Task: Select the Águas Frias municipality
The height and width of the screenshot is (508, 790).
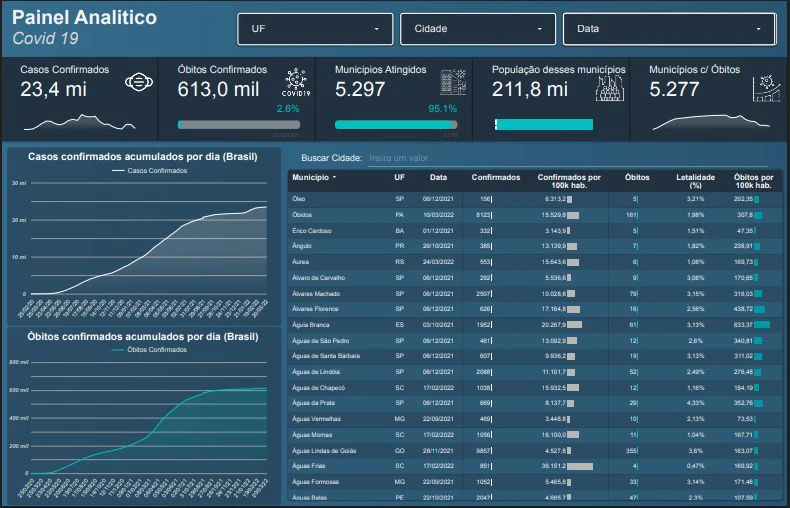Action: tap(308, 466)
